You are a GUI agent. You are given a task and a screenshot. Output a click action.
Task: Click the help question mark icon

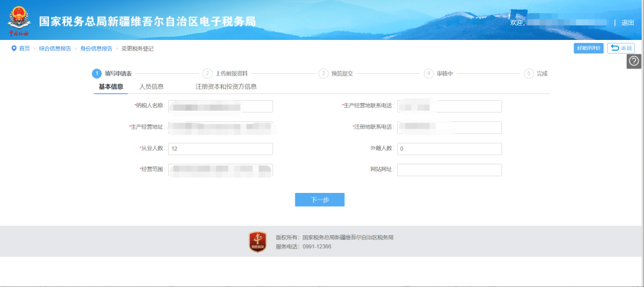[634, 61]
